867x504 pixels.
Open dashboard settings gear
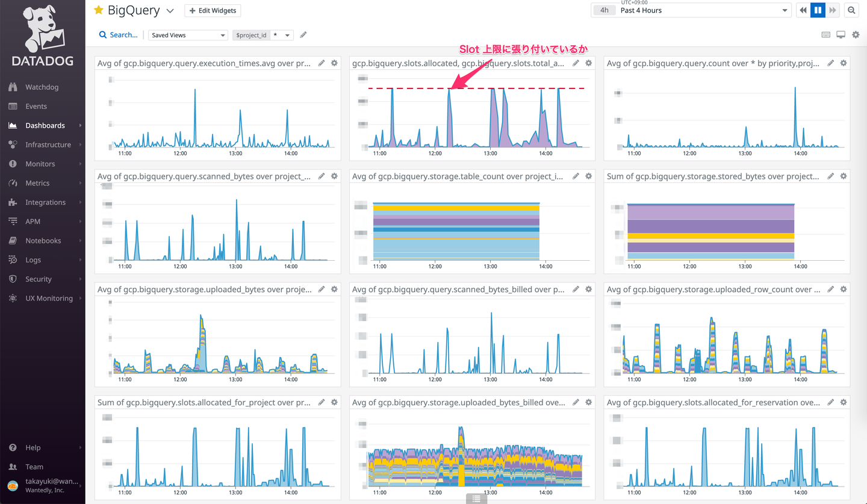click(x=856, y=35)
